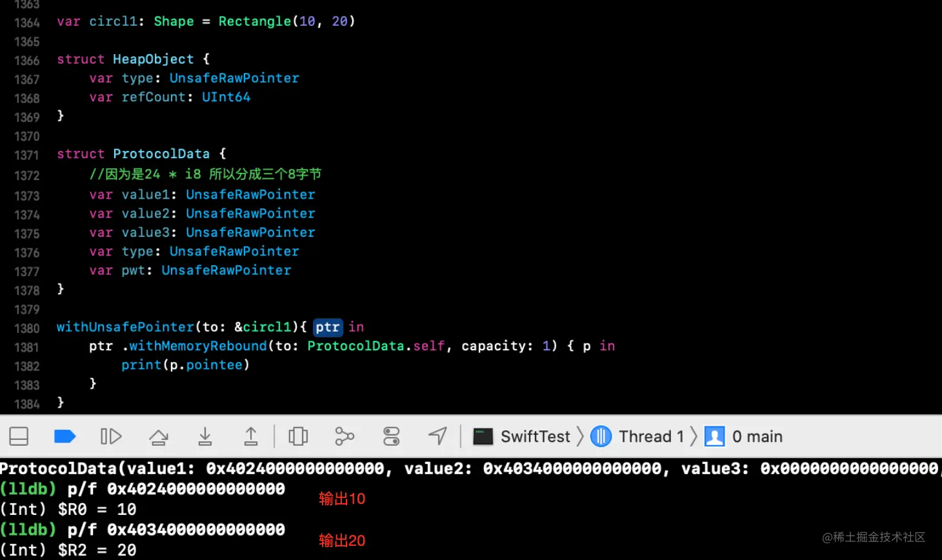942x560 pixels.
Task: Click withUnsafePointer on line 1380
Action: tap(125, 327)
